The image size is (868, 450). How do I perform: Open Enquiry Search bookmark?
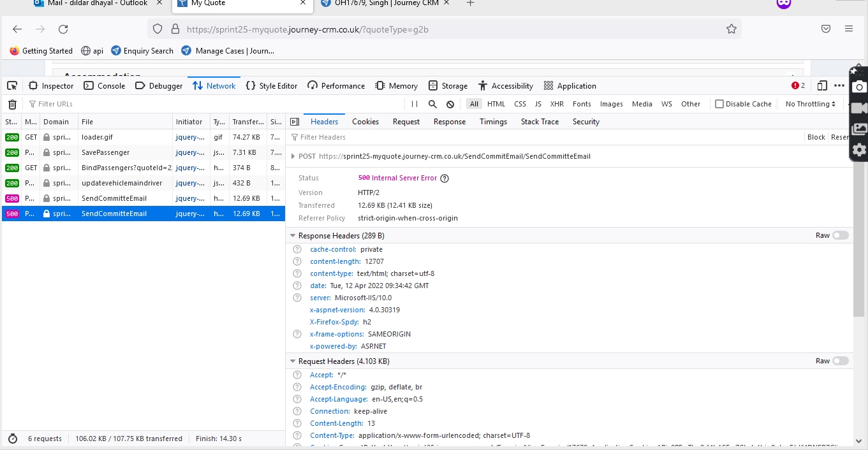142,51
